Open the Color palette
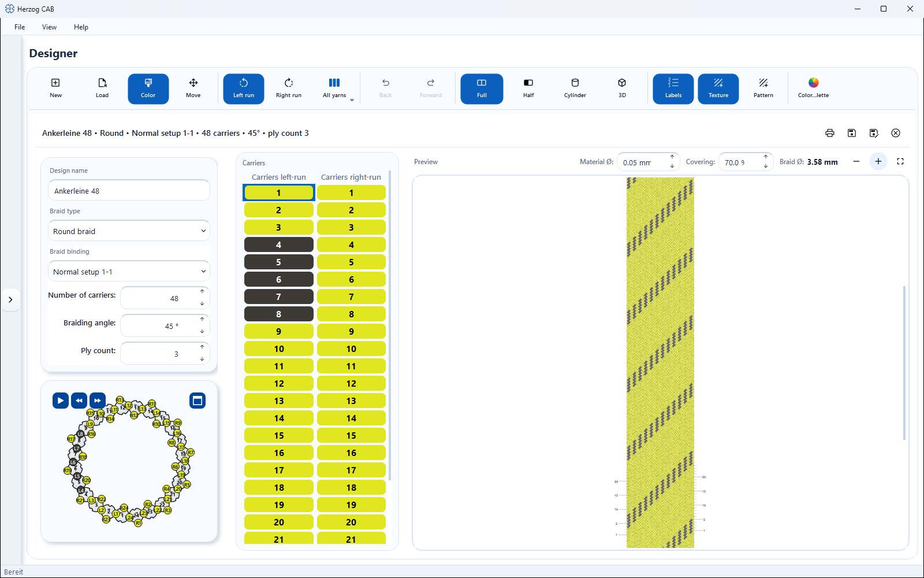The image size is (924, 578). click(x=813, y=88)
